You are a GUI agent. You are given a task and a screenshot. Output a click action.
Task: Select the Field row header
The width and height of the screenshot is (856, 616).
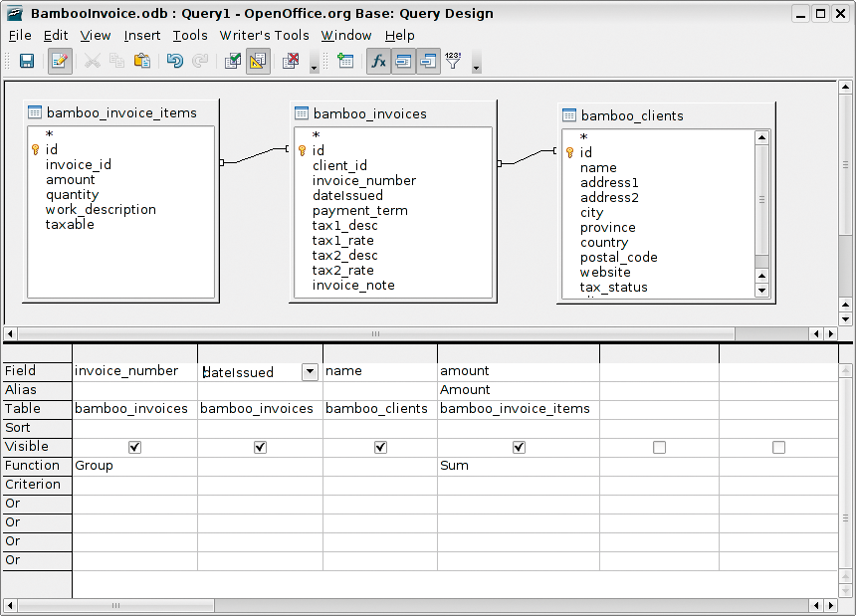pos(37,371)
